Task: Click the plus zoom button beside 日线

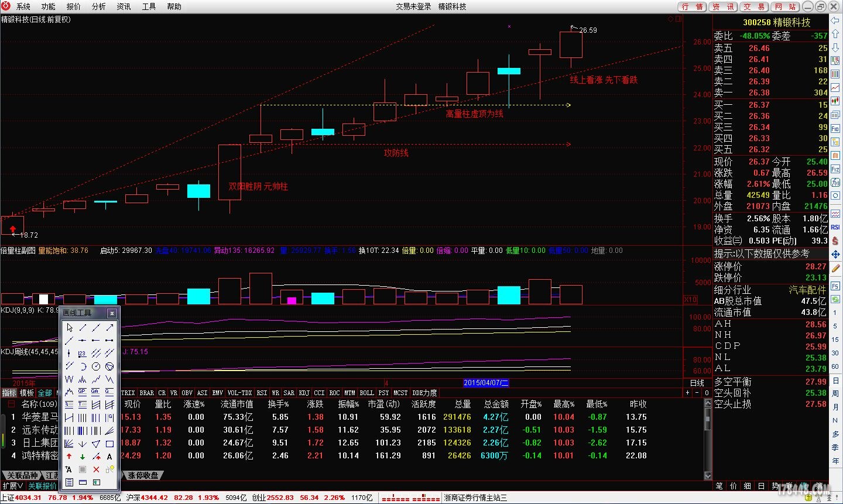Action: pos(688,393)
